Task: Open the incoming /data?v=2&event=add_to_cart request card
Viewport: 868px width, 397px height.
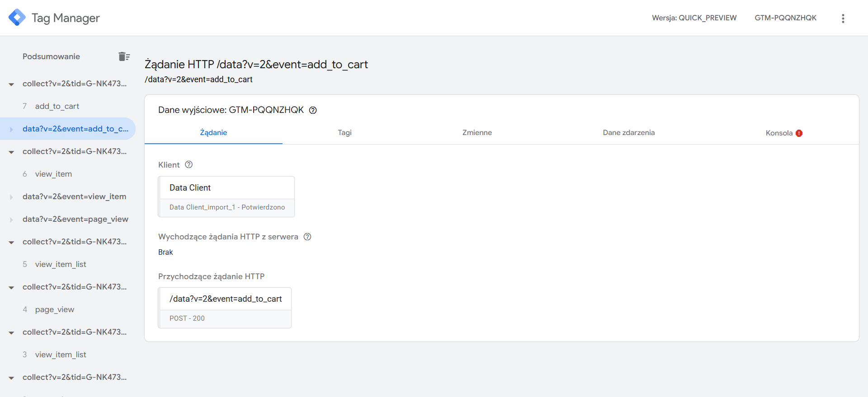Action: tap(225, 308)
